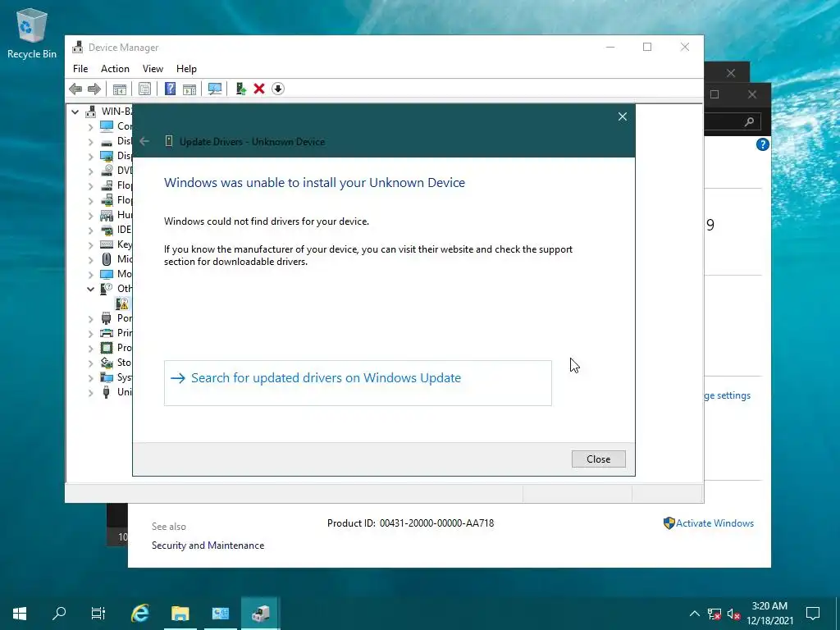The width and height of the screenshot is (840, 630).
Task: Open the notification center icon
Action: [813, 614]
